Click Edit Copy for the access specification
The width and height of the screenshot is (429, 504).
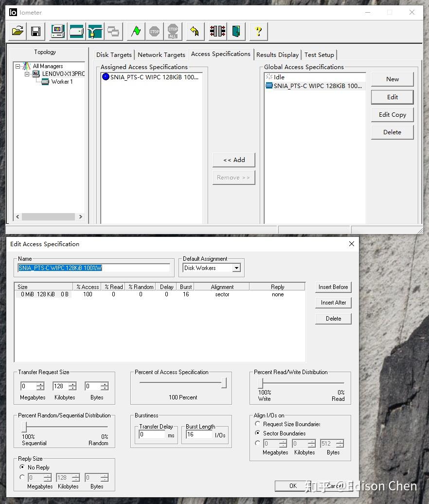click(392, 114)
